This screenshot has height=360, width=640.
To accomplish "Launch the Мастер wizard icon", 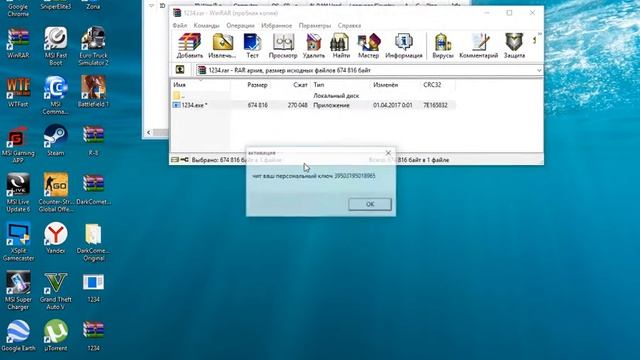I will pos(369,45).
